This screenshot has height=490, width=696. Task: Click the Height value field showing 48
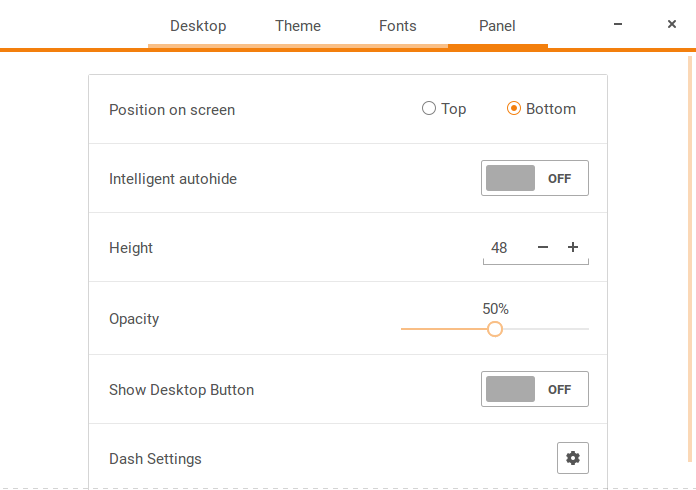coord(500,247)
